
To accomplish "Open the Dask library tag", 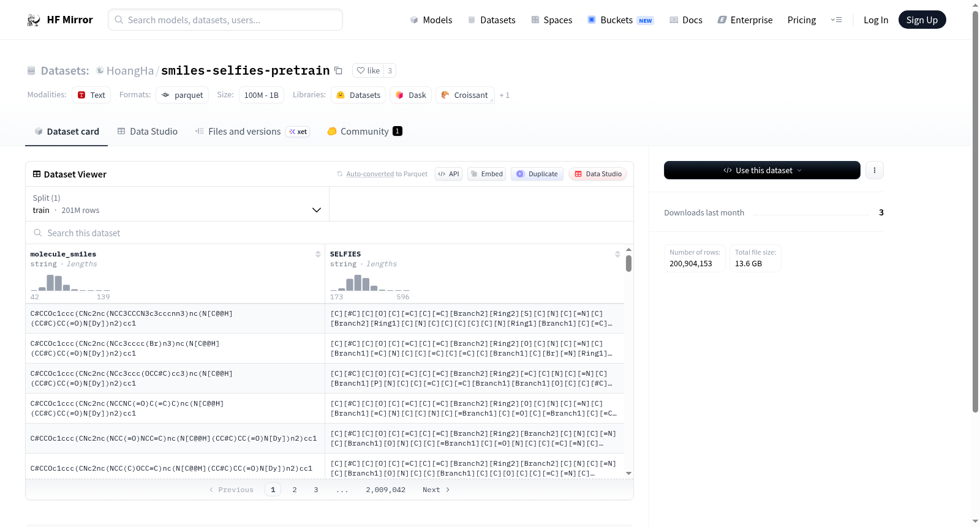I will (411, 95).
